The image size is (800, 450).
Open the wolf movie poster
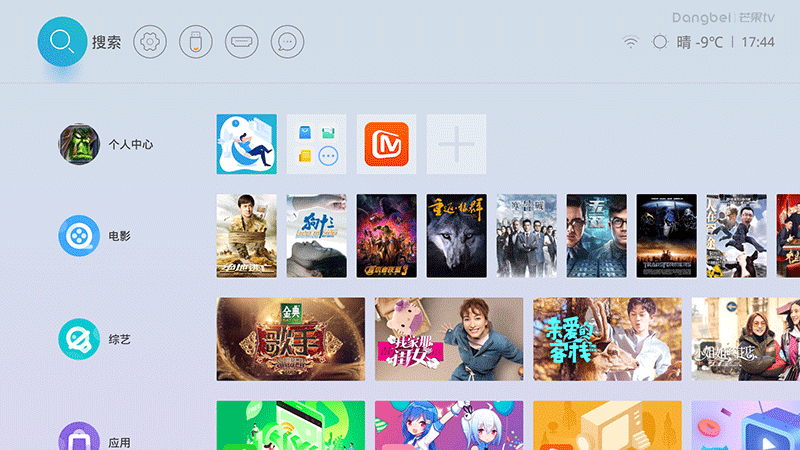click(x=456, y=236)
